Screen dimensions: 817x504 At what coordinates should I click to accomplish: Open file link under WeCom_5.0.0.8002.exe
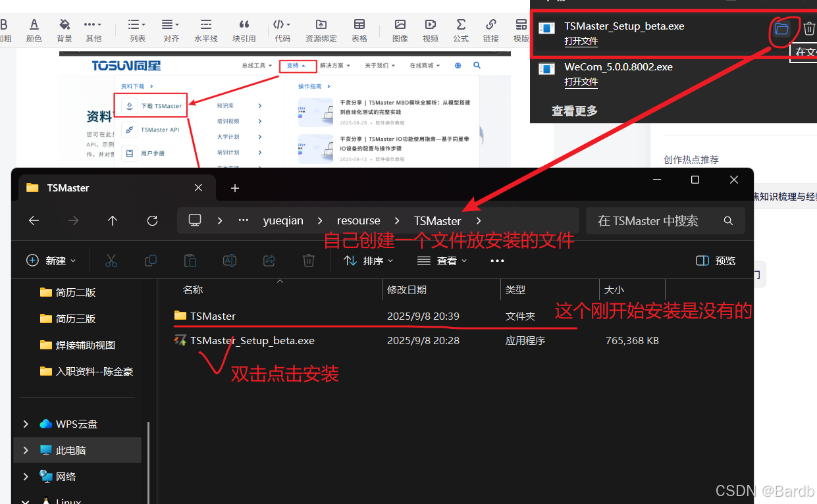coord(581,82)
